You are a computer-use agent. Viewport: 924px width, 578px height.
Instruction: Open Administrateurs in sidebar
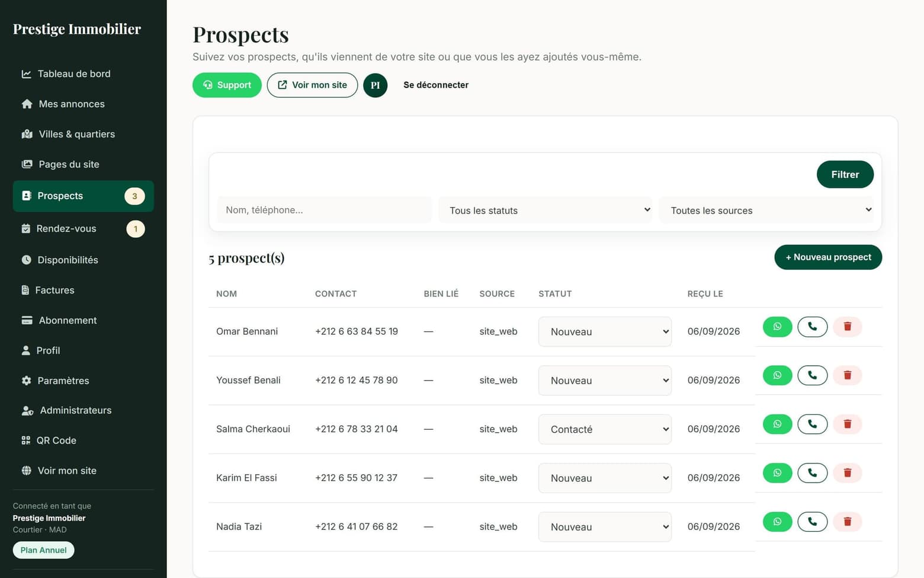83,410
